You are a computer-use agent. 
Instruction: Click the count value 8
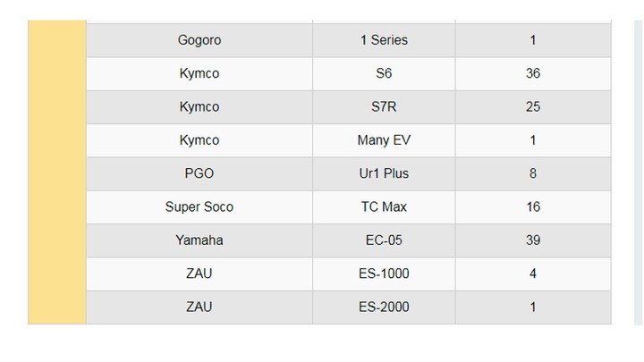pos(533,173)
